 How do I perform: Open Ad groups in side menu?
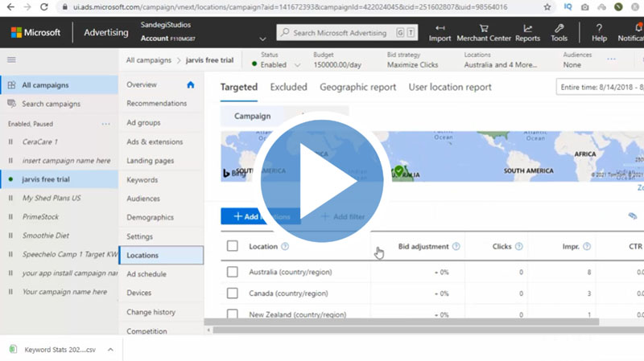[143, 123]
